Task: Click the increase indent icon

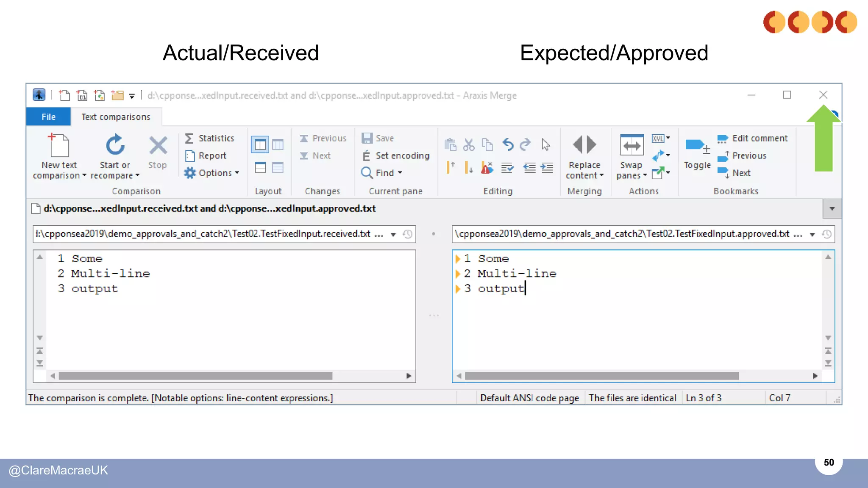Action: (x=547, y=168)
